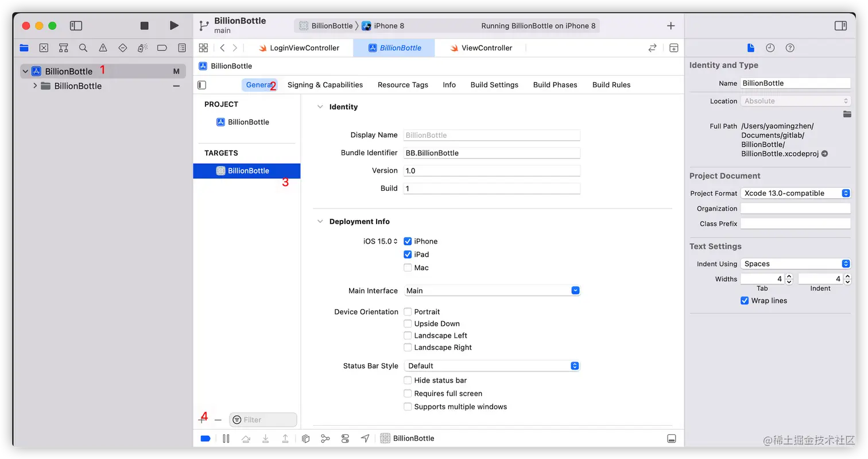Open the Build Settings tab
868x459 pixels.
[494, 84]
